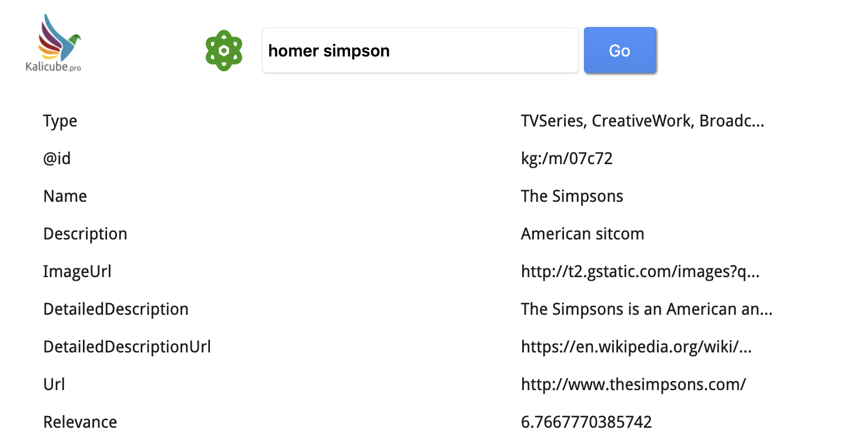
Task: Expand the truncated DetailedDescription text
Action: click(647, 309)
